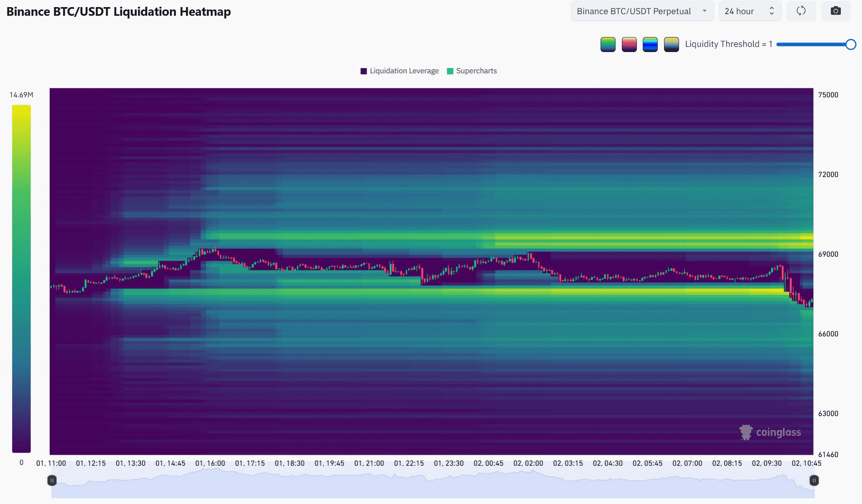Take a screenshot with the camera icon
This screenshot has width=862, height=504.
[x=835, y=11]
